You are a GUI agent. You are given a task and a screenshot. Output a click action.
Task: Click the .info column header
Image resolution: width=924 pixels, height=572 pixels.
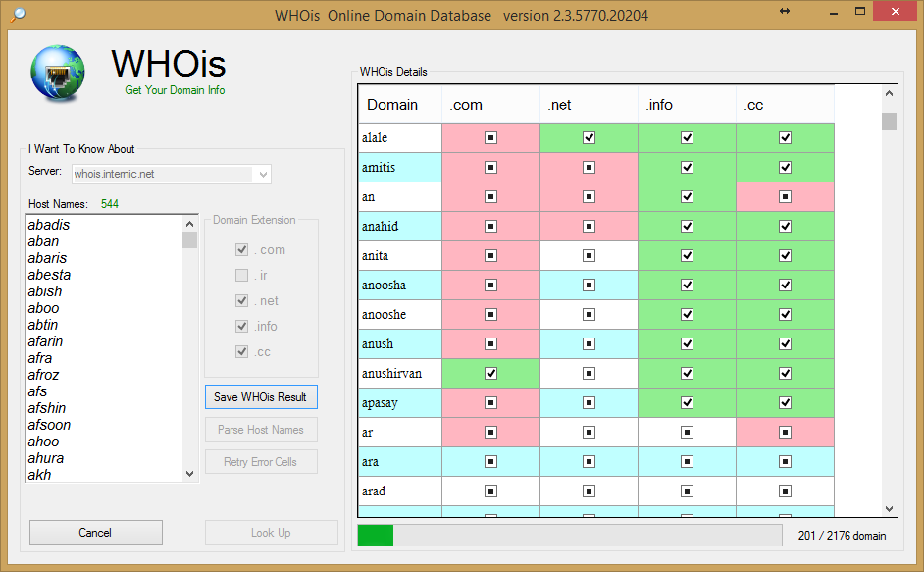point(687,104)
